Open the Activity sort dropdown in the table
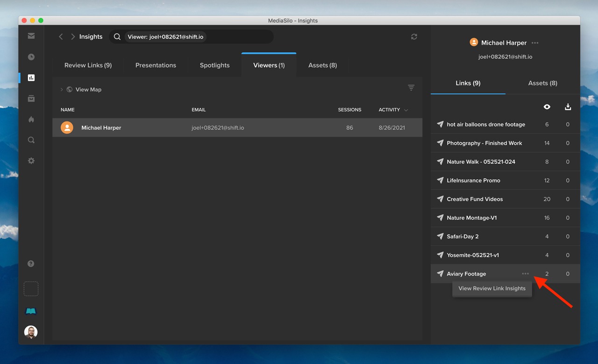Screen dimensions: 598x364 point(392,110)
